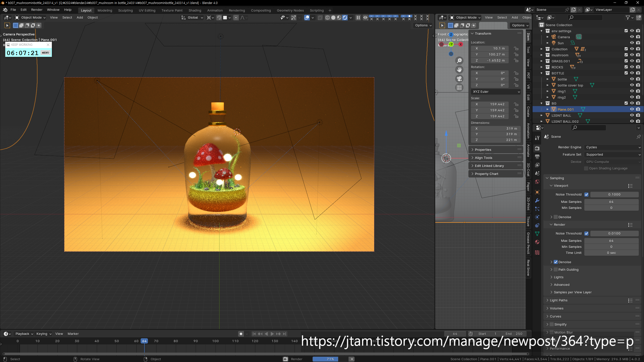
Task: Toggle X-ray in main viewport header
Action: [x=320, y=18]
